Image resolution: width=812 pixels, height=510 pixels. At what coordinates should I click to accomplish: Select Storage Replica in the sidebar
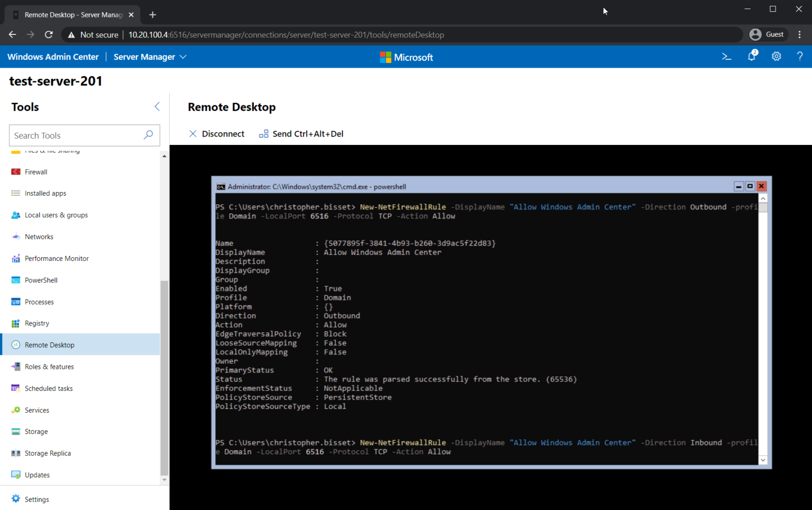(x=48, y=453)
